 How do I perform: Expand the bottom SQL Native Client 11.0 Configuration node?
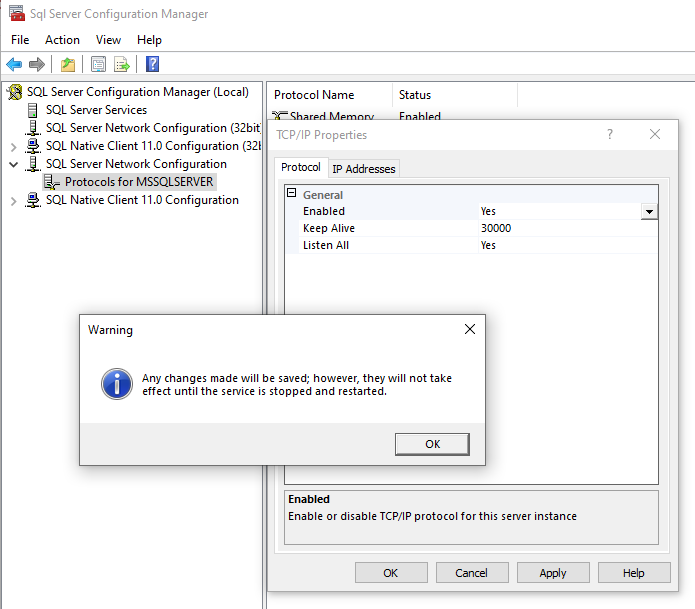pos(13,201)
